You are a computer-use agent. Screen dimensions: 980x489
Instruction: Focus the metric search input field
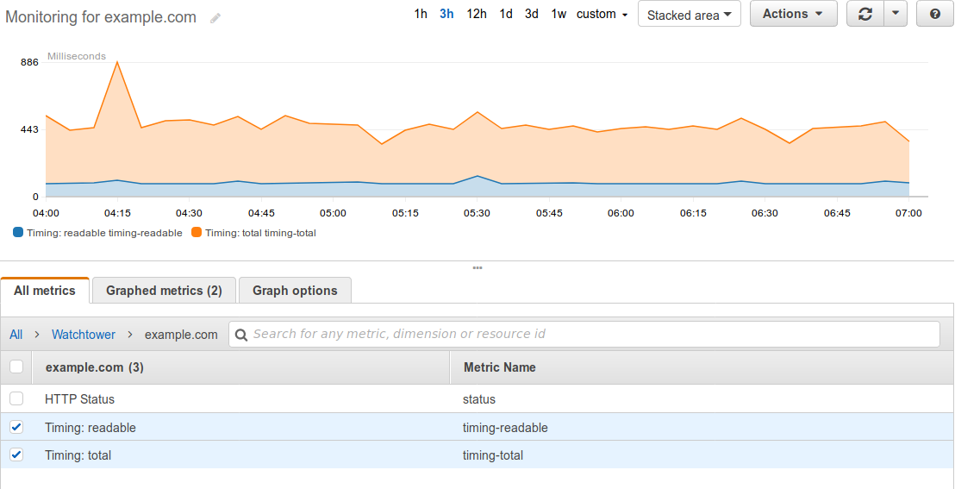point(584,334)
